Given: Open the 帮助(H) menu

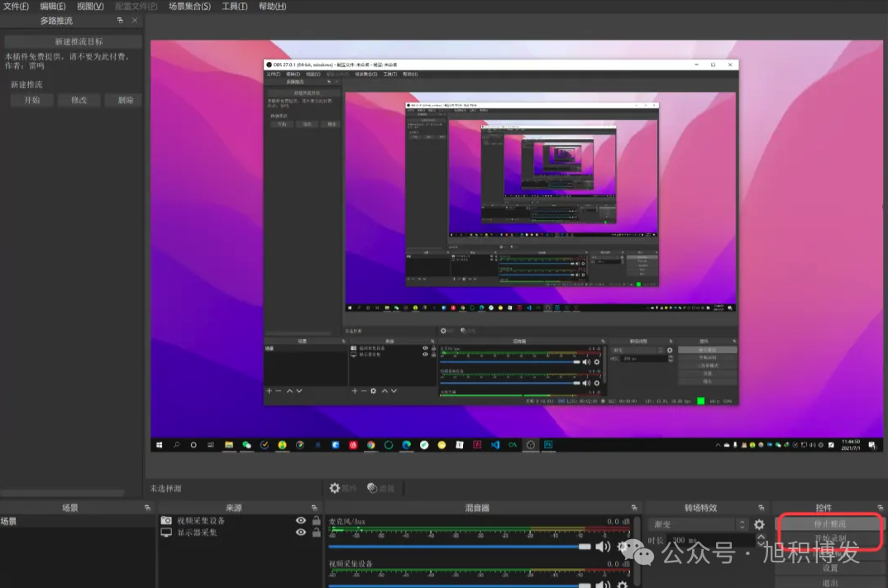Looking at the screenshot, I should pyautogui.click(x=272, y=7).
